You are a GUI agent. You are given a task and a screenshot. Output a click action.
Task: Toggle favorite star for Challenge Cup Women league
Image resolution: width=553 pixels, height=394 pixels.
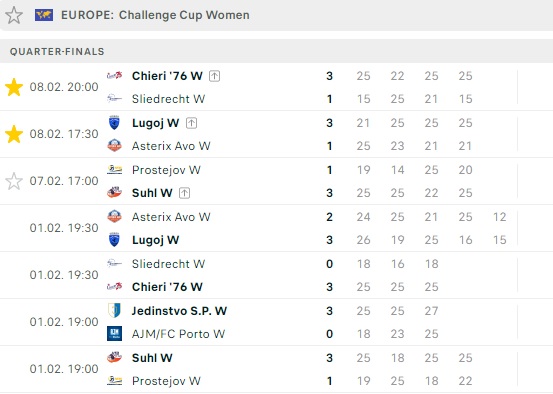(14, 16)
